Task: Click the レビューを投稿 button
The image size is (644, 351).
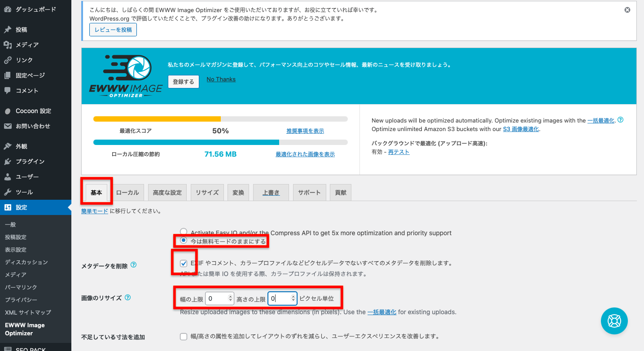Action: pos(113,30)
